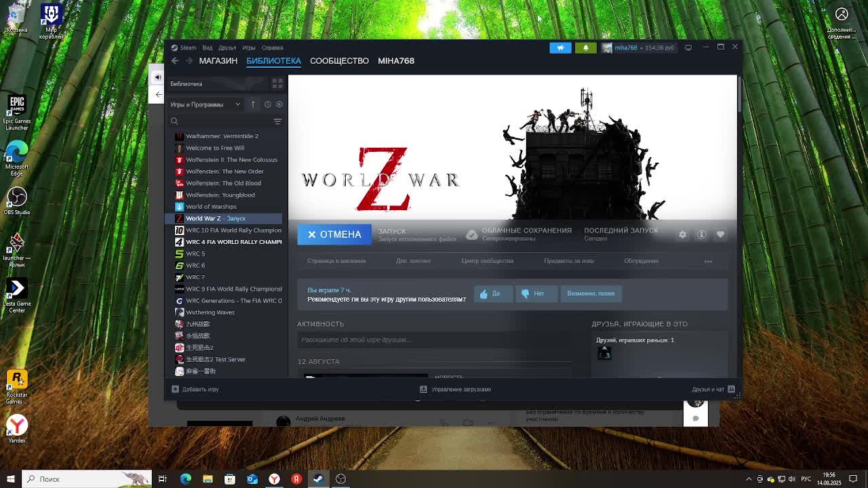868x488 pixels.
Task: Click thumbs-up Да recommend button
Action: click(x=493, y=293)
